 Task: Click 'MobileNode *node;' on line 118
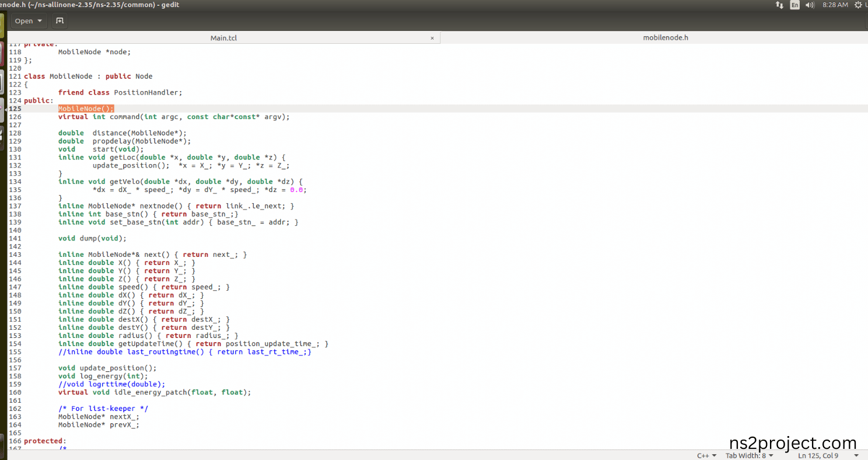[x=95, y=52]
